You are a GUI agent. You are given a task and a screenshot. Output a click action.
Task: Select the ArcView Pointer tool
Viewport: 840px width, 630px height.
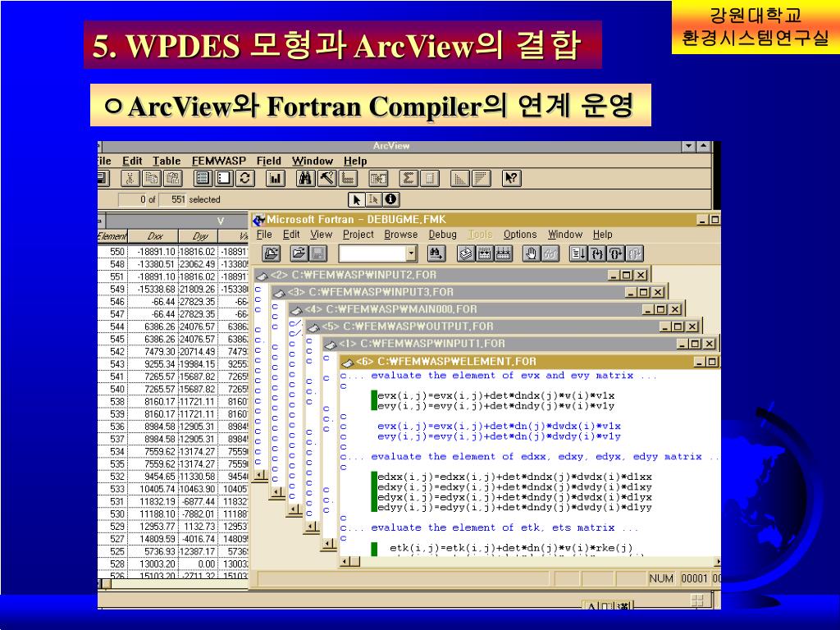pyautogui.click(x=356, y=200)
